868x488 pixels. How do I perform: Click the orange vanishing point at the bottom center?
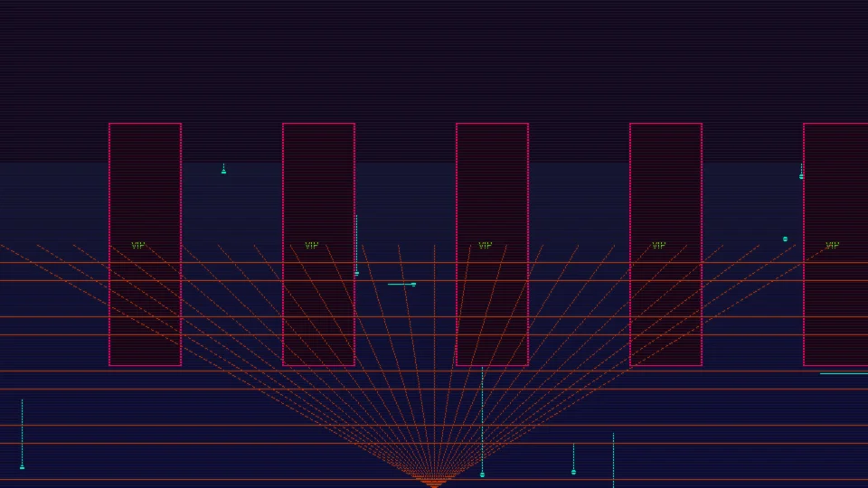434,481
